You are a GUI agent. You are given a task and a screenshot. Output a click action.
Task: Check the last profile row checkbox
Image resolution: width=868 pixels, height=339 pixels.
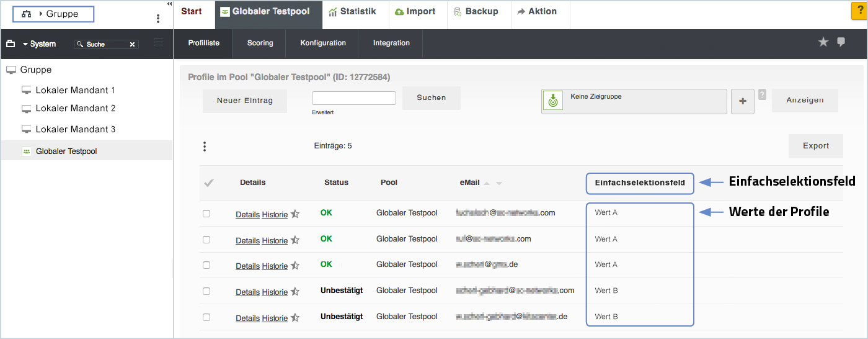point(206,317)
